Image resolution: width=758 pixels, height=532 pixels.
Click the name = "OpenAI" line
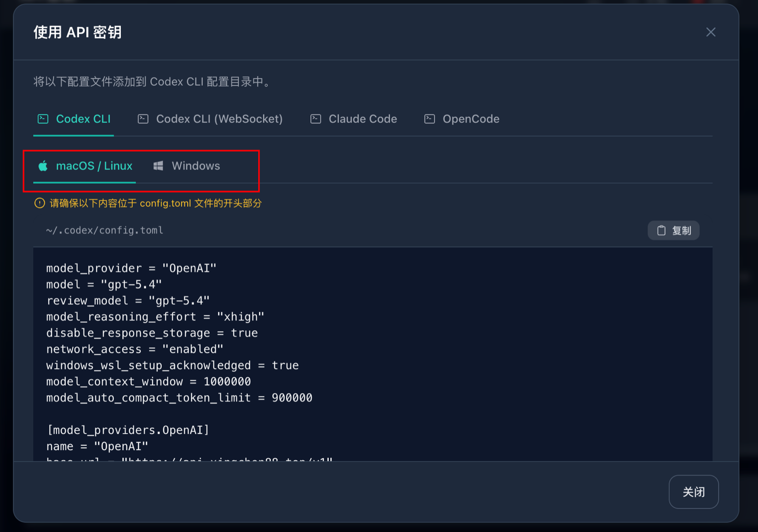[x=97, y=446]
